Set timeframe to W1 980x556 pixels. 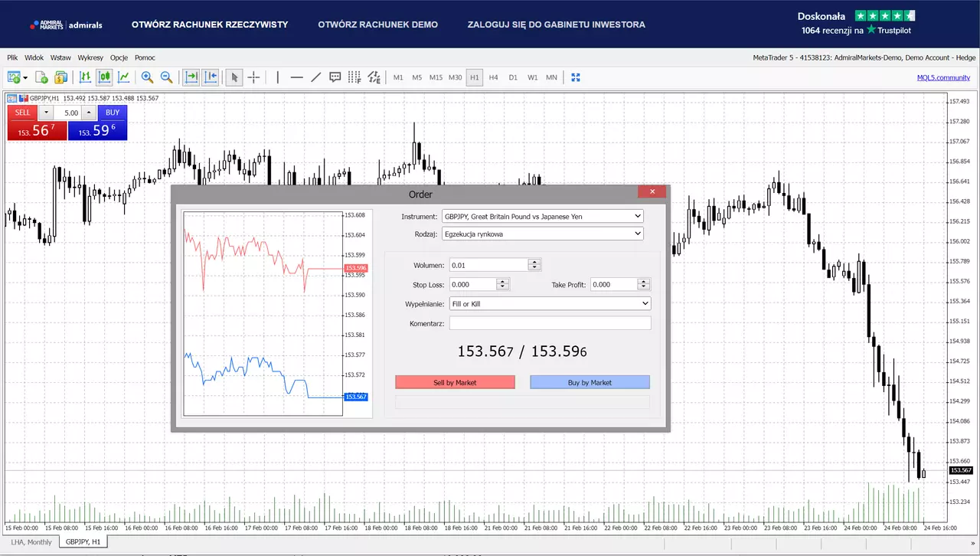(x=532, y=77)
